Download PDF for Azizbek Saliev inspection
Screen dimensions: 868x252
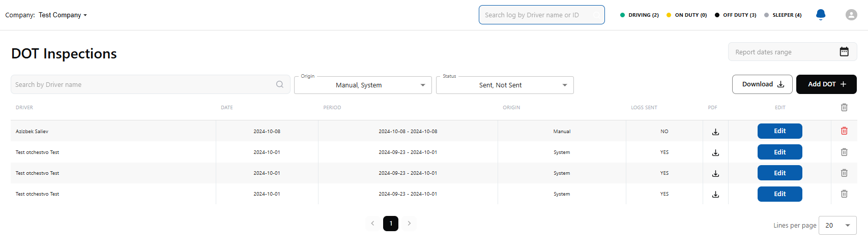pos(715,132)
